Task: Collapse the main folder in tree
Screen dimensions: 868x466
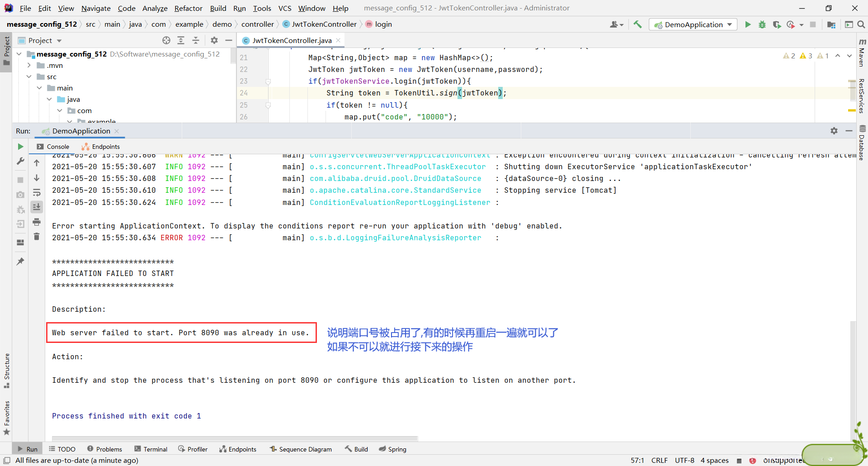Action: pyautogui.click(x=39, y=88)
